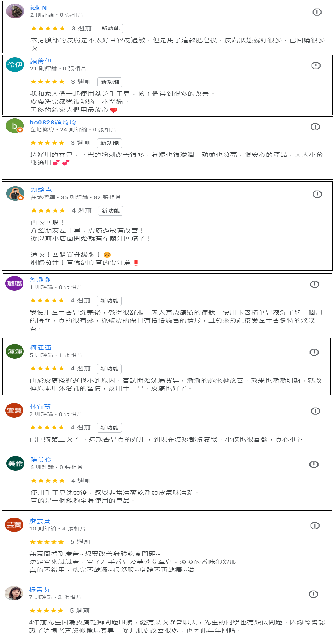Select the teal 伶伊 avatar circle

coord(15,65)
